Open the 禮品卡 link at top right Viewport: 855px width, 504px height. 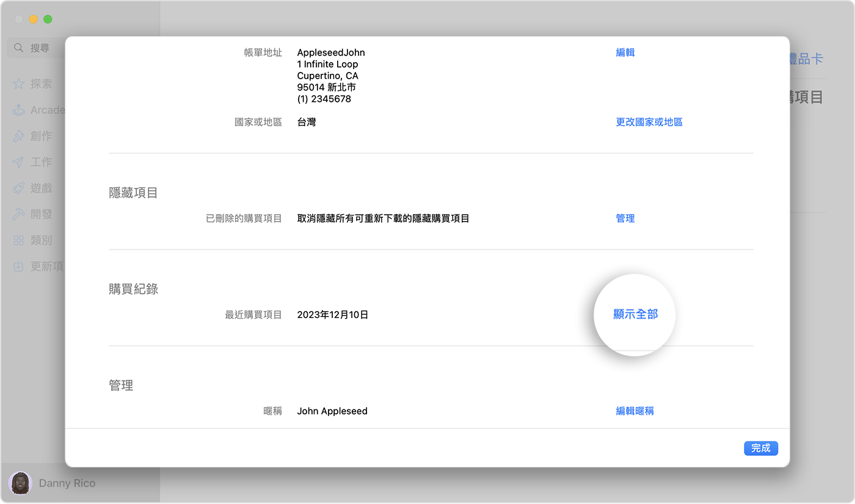(x=806, y=59)
